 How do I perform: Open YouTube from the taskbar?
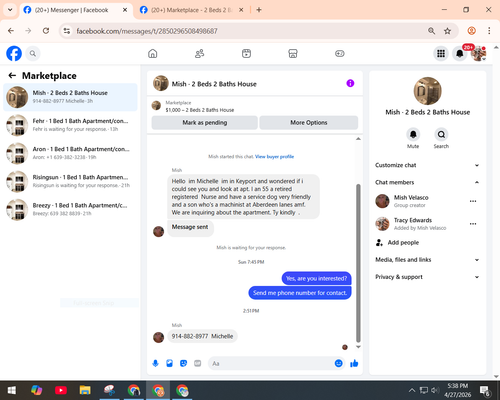coord(61,390)
